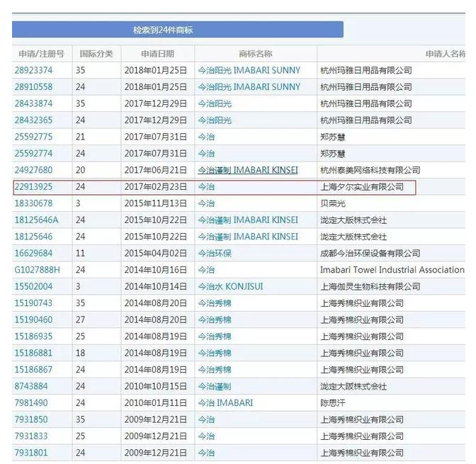Open registration number 24927680
Screen dimensions: 476x464
click(x=33, y=170)
